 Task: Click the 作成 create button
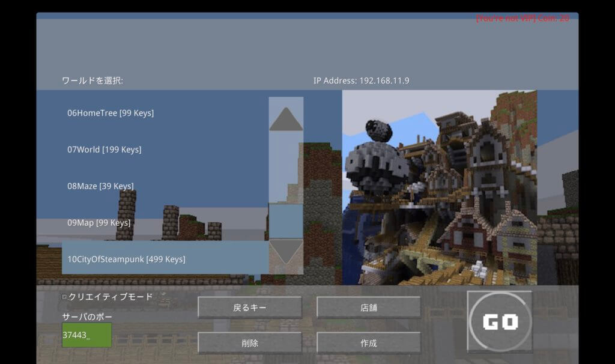coord(368,343)
